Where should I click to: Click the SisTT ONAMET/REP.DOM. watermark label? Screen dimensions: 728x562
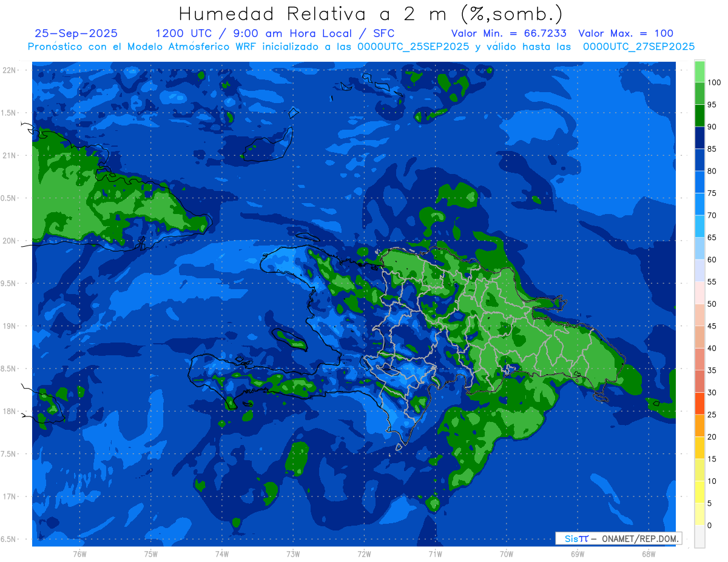point(618,538)
